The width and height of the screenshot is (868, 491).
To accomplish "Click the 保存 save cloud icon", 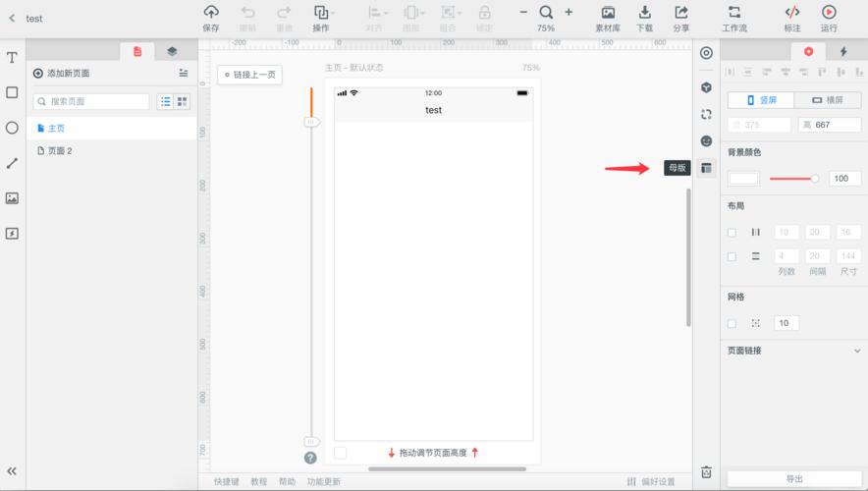I will [x=211, y=12].
